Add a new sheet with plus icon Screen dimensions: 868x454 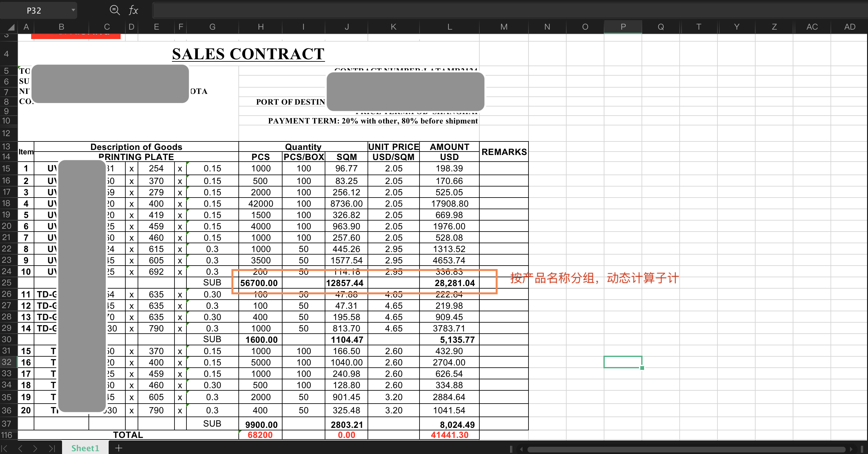(x=119, y=448)
